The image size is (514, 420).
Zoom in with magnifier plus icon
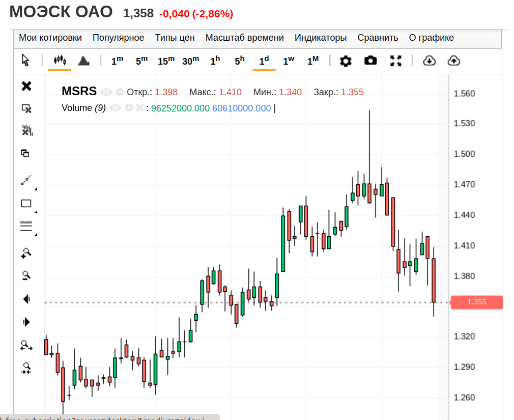[x=26, y=253]
